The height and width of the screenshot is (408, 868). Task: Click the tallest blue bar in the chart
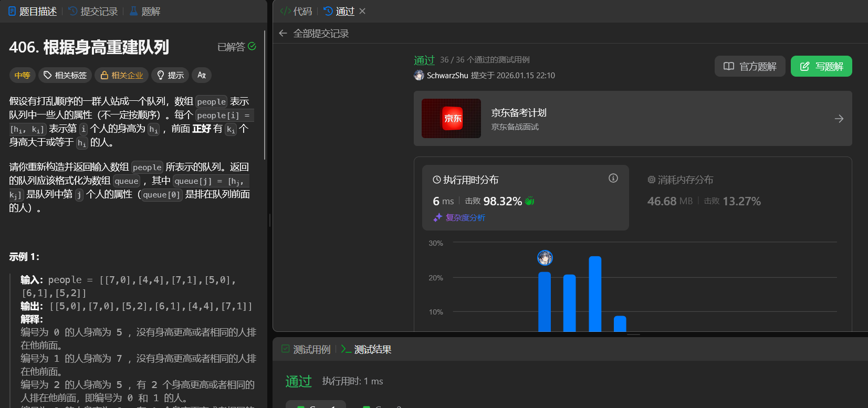click(x=595, y=294)
